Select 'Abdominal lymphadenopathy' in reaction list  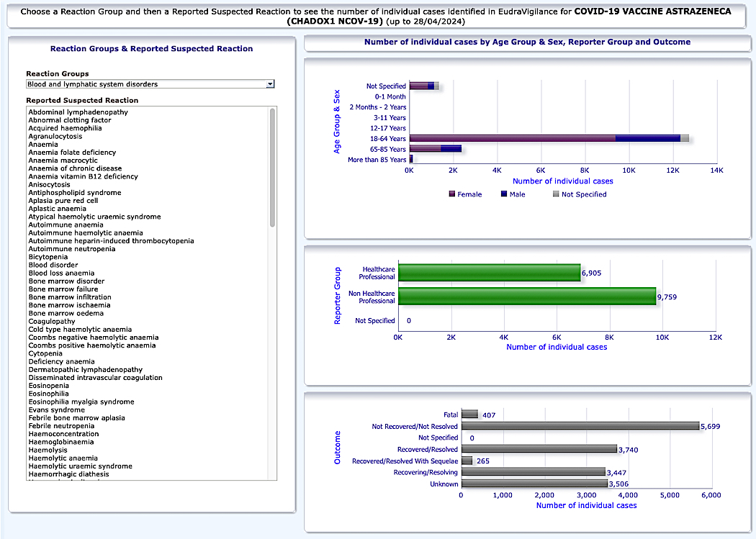tap(78, 112)
